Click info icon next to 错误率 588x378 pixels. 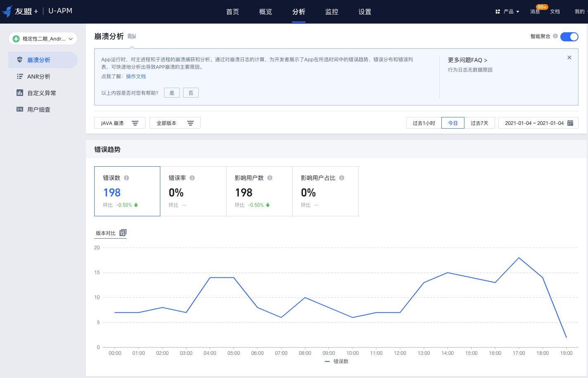(x=192, y=178)
